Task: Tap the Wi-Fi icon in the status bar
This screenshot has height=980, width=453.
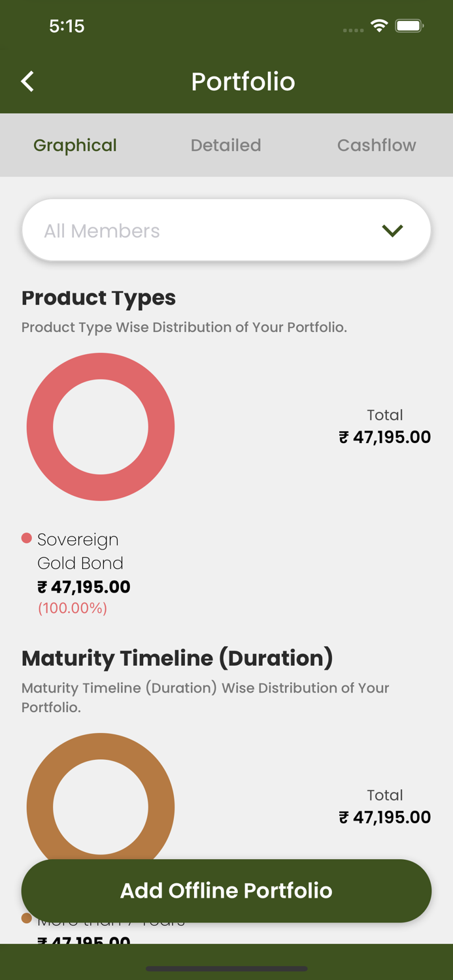Action: pyautogui.click(x=380, y=27)
